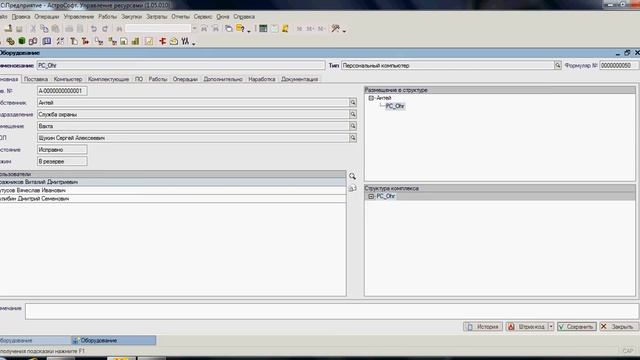Expand PC_Ohr node in Структура комплекса

point(371,196)
